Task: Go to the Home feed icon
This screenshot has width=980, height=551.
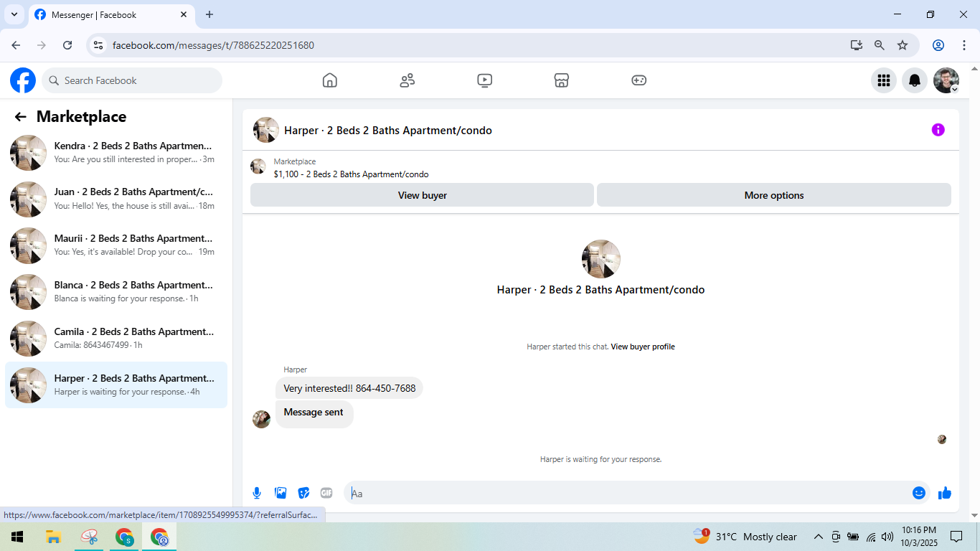Action: click(x=330, y=80)
